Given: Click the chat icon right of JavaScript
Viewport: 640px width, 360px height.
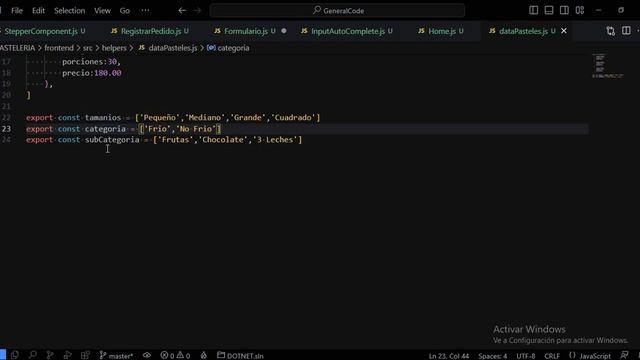Looking at the screenshot, I should (x=624, y=356).
